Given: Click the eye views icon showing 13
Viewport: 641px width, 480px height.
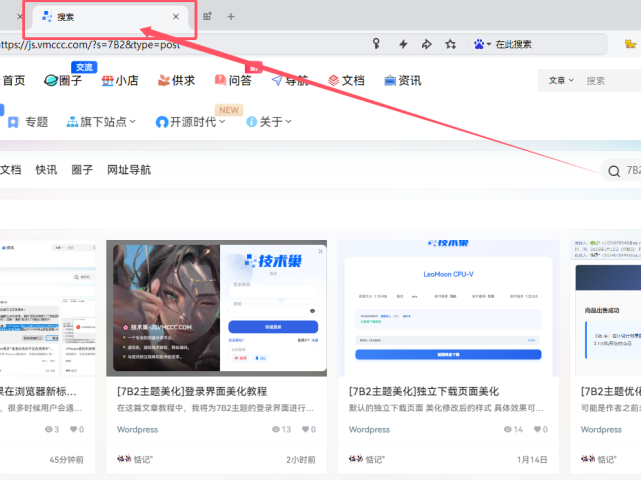Looking at the screenshot, I should coord(276,429).
